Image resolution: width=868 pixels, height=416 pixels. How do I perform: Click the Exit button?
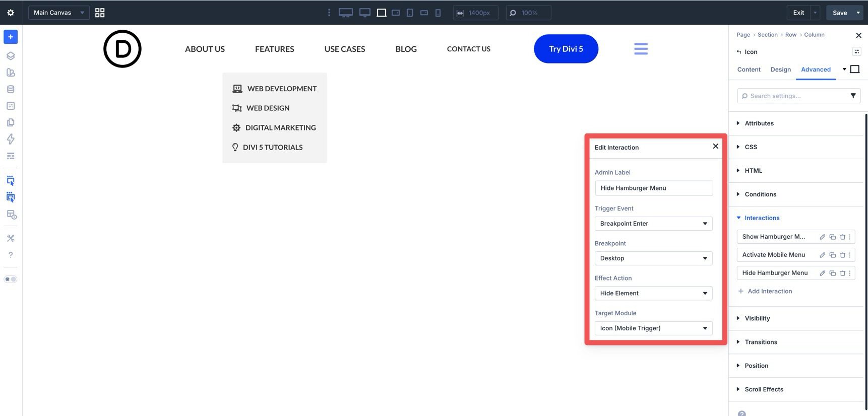tap(798, 13)
